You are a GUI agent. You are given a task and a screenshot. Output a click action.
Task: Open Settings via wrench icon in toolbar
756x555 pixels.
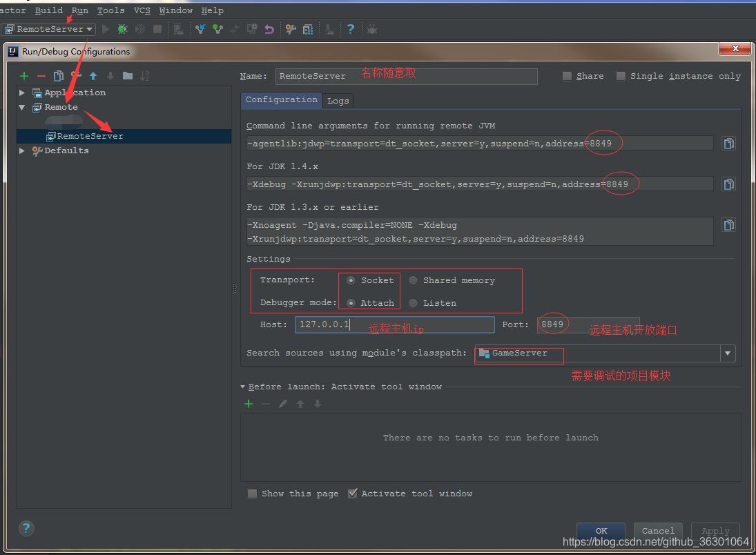pos(291,30)
